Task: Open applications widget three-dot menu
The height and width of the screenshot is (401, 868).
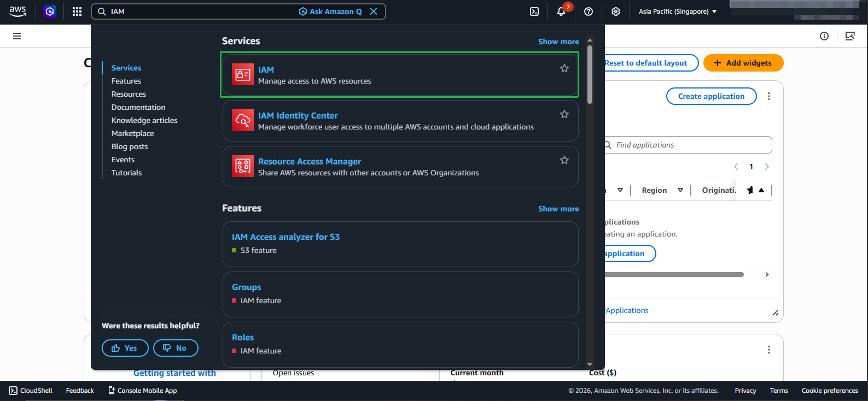Action: tap(769, 96)
